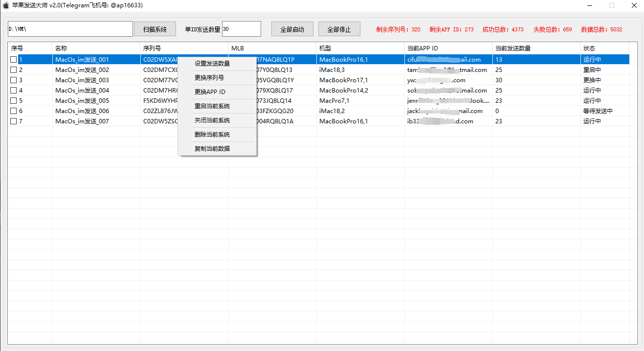This screenshot has width=644, height=351.
Task: Click send count 0 in row 6
Action: click(497, 111)
